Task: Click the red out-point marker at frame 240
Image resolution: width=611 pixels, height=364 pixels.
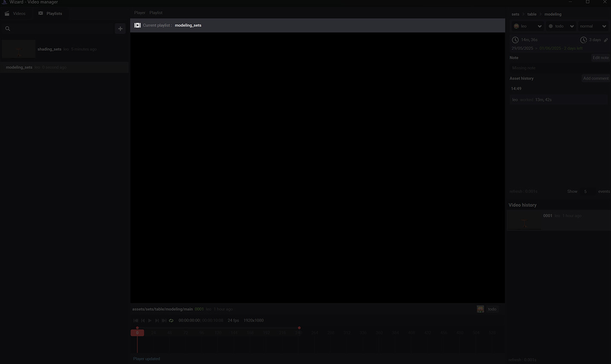Action: pyautogui.click(x=299, y=328)
